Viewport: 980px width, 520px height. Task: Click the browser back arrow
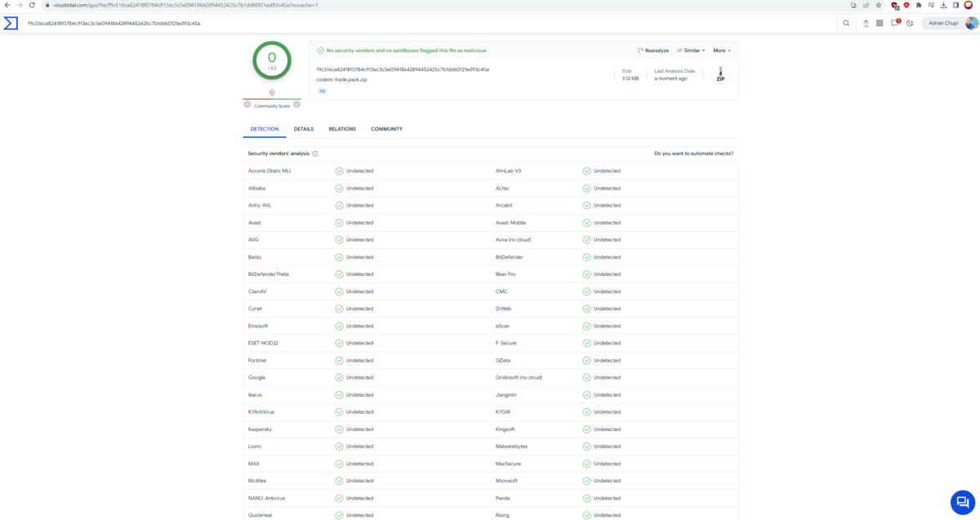pyautogui.click(x=7, y=5)
